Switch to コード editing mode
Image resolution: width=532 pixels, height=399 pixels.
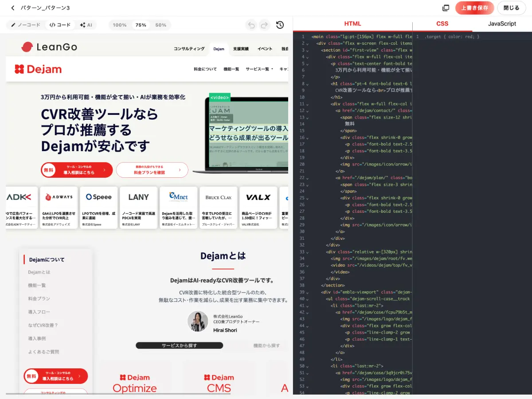pyautogui.click(x=60, y=25)
